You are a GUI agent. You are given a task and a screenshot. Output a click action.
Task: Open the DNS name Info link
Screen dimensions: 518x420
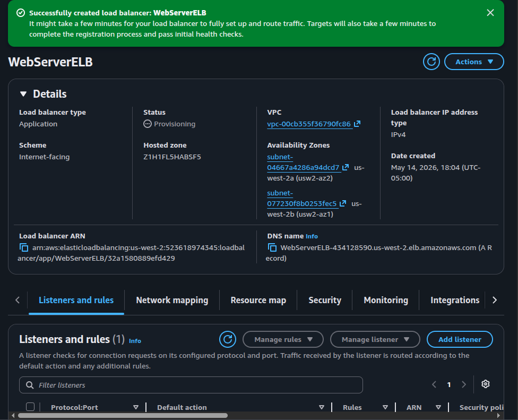312,236
